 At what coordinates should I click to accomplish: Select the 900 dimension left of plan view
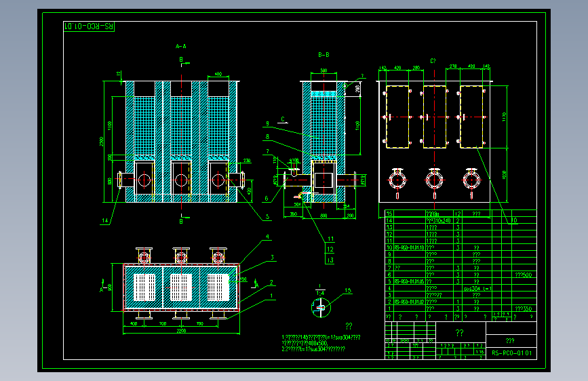[109, 287]
